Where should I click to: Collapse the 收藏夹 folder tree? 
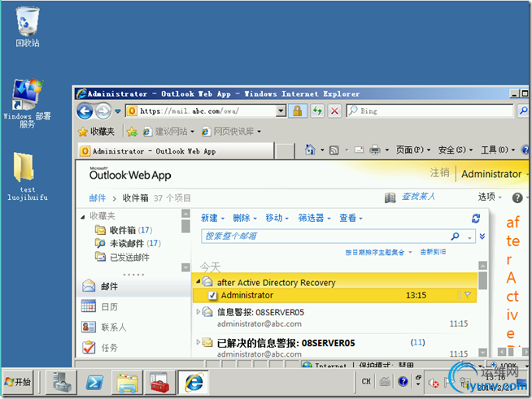click(83, 217)
